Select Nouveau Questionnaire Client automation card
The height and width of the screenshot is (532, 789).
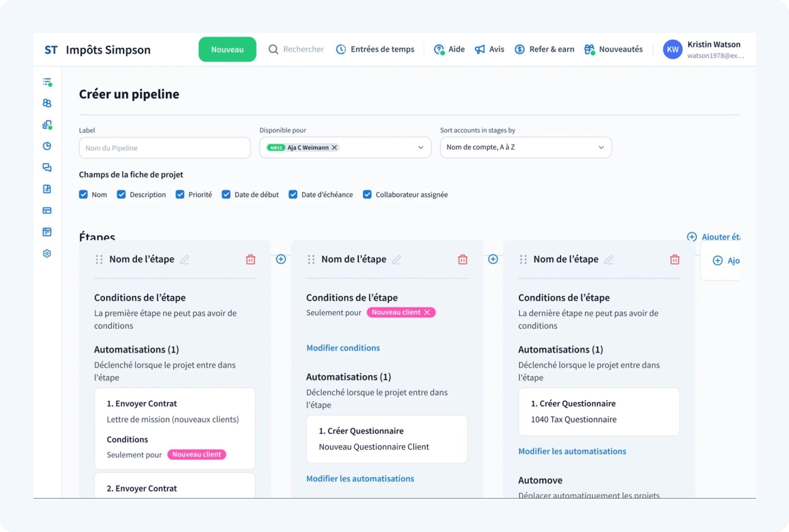[x=387, y=439]
